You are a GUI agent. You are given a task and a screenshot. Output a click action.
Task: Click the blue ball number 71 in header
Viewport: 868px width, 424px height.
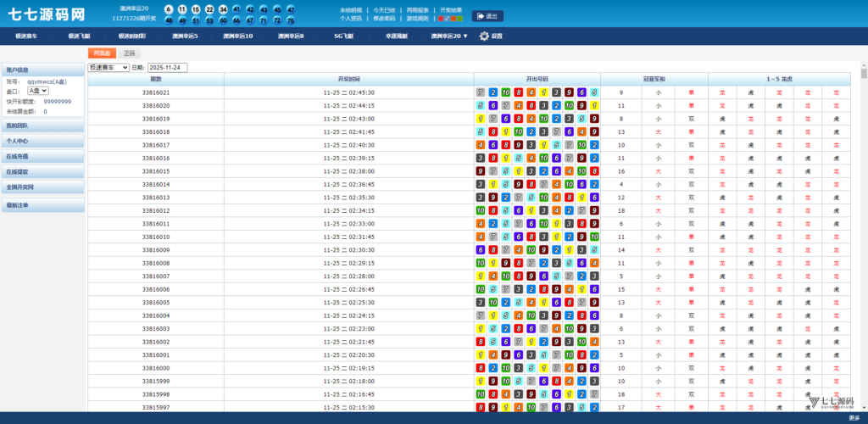pyautogui.click(x=264, y=20)
